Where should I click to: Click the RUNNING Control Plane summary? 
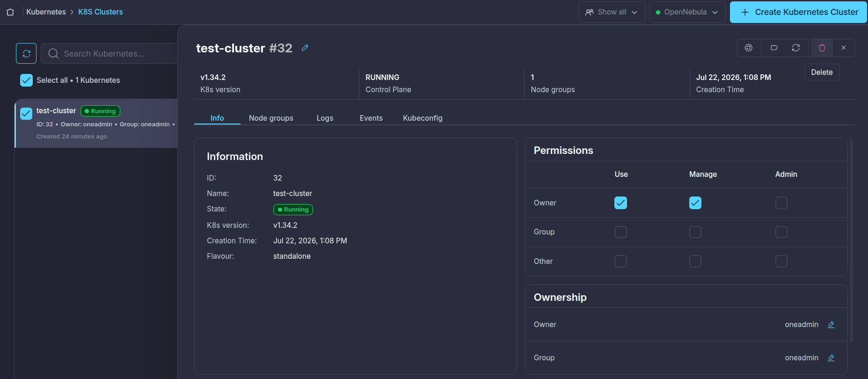[382, 77]
